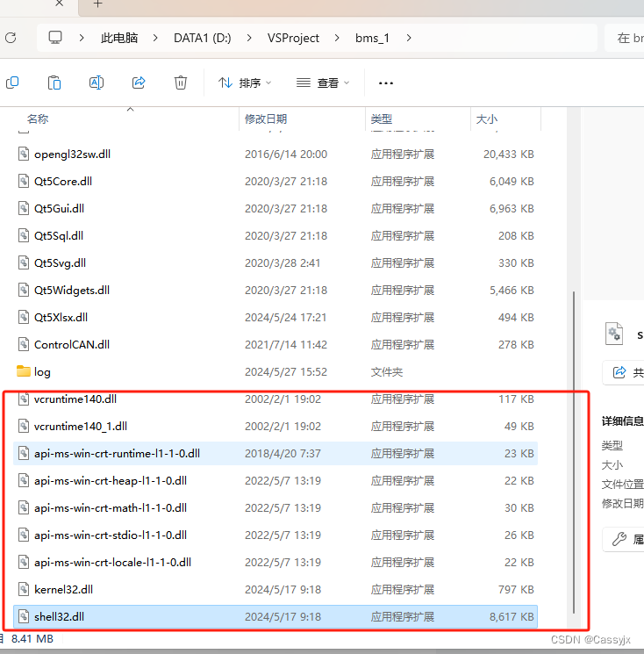Click the Share icon in the toolbar
This screenshot has height=654, width=644.
tap(139, 83)
